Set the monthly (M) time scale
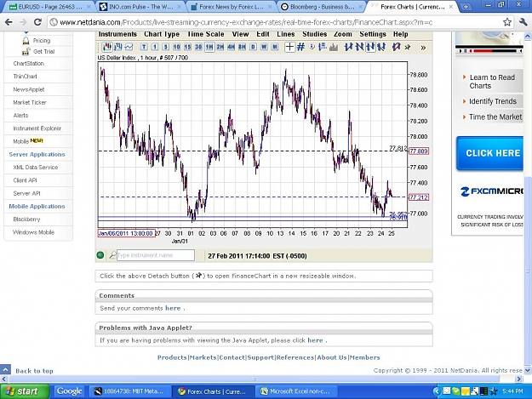The height and width of the screenshot is (399, 532). [275, 47]
